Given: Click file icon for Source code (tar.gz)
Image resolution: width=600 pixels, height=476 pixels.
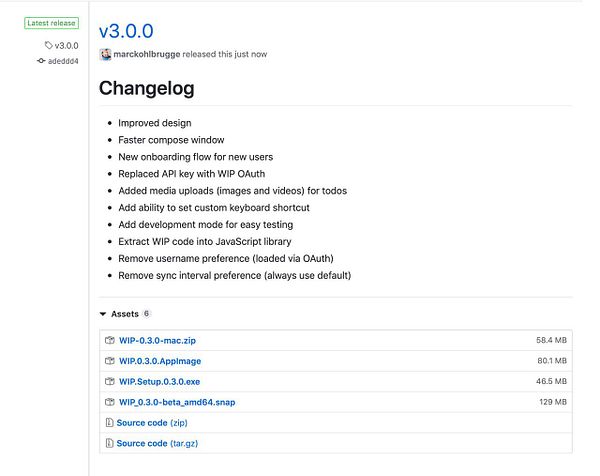Looking at the screenshot, I should pyautogui.click(x=110, y=443).
